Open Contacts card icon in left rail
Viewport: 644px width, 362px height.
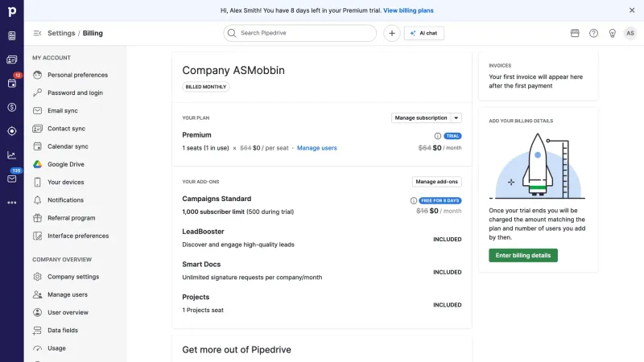pyautogui.click(x=12, y=60)
